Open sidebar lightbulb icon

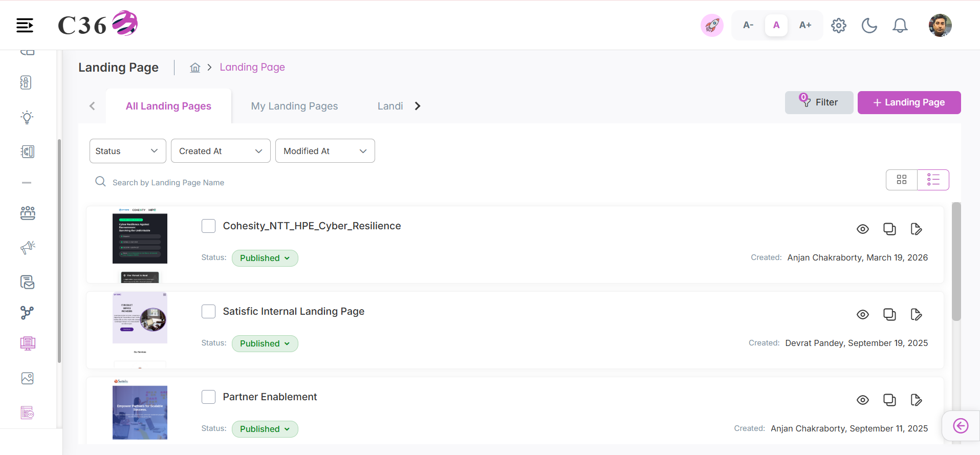27,117
